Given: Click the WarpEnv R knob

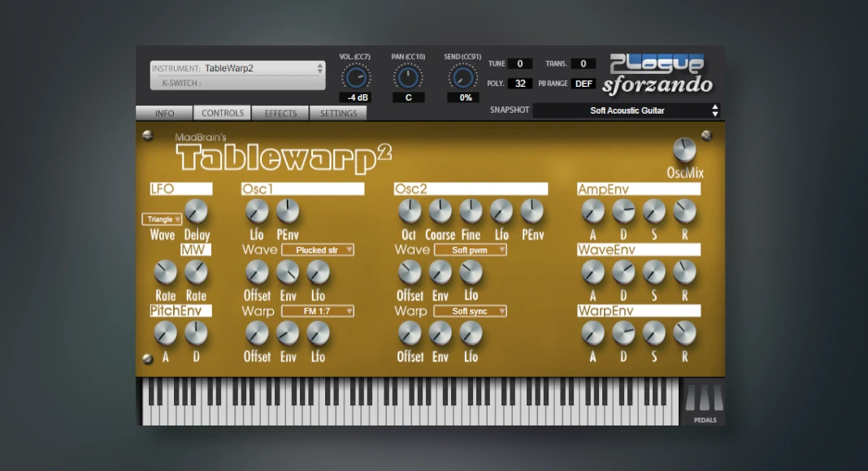Looking at the screenshot, I should click(x=684, y=333).
